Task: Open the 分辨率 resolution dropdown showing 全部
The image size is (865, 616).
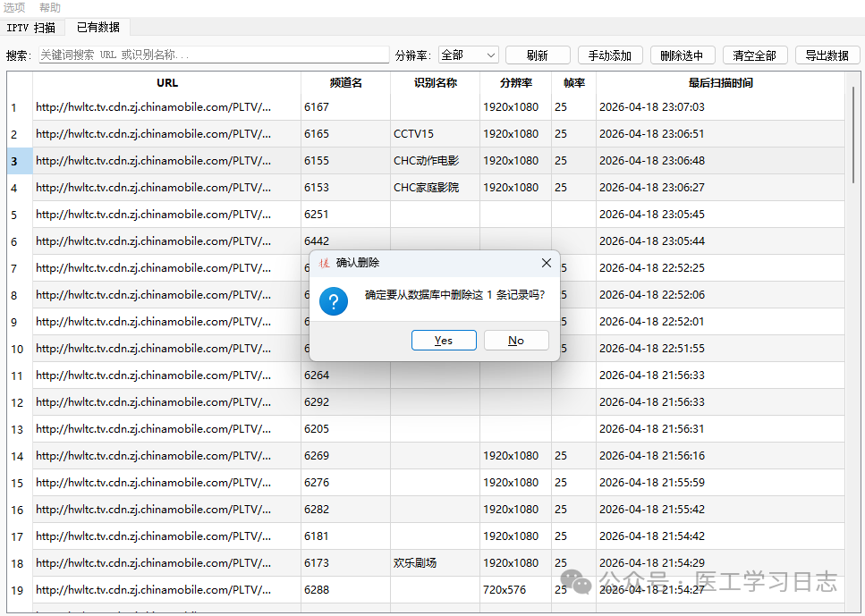Action: 467,55
